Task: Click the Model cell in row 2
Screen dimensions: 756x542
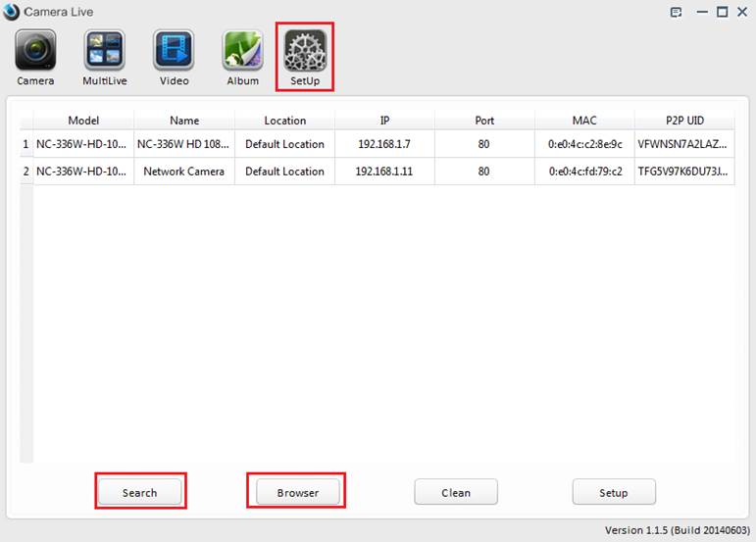Action: (x=83, y=172)
